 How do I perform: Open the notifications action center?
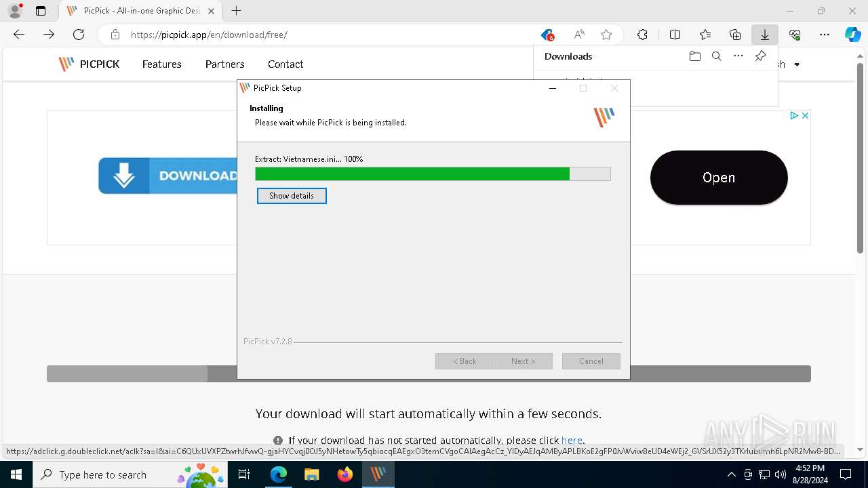pyautogui.click(x=846, y=474)
